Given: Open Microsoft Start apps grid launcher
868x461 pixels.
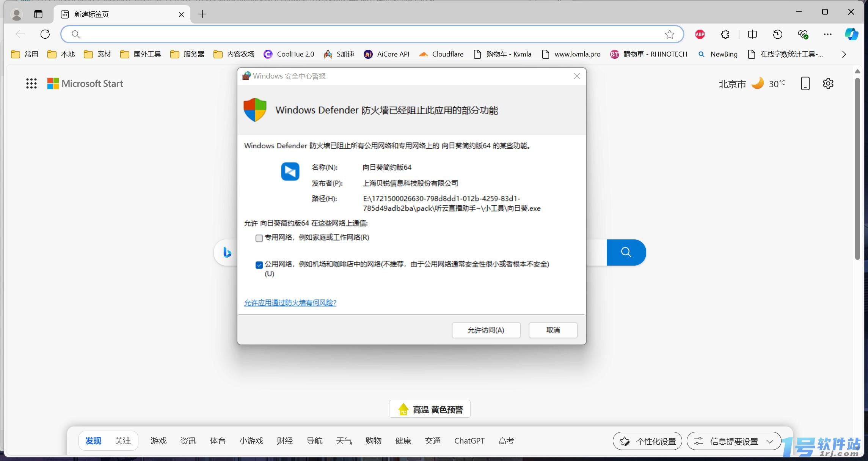Looking at the screenshot, I should [x=31, y=83].
